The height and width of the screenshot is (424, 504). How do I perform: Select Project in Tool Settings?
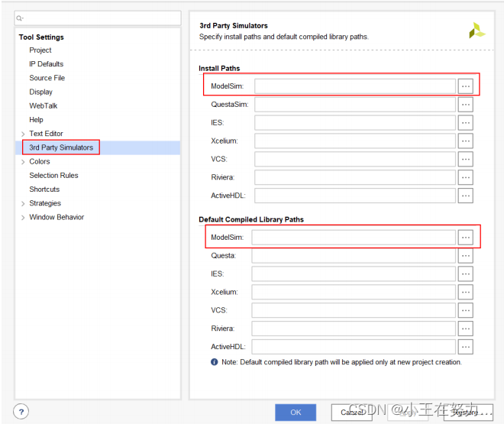[x=40, y=50]
